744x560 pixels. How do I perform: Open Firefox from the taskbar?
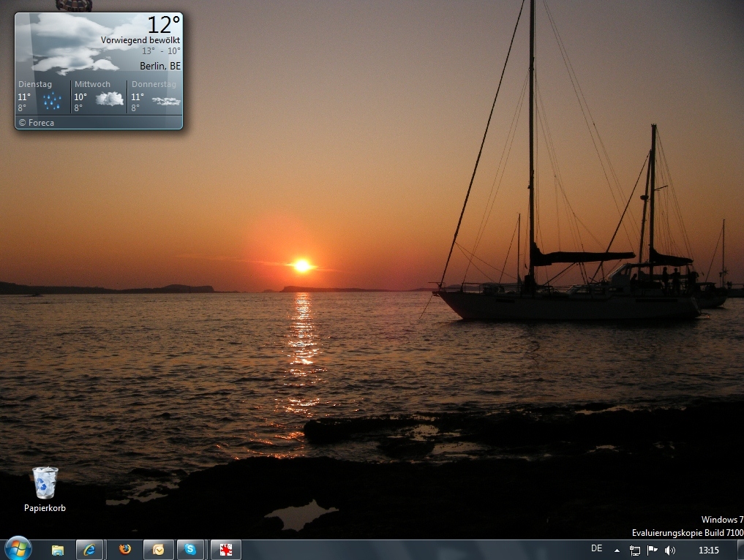[x=125, y=549]
